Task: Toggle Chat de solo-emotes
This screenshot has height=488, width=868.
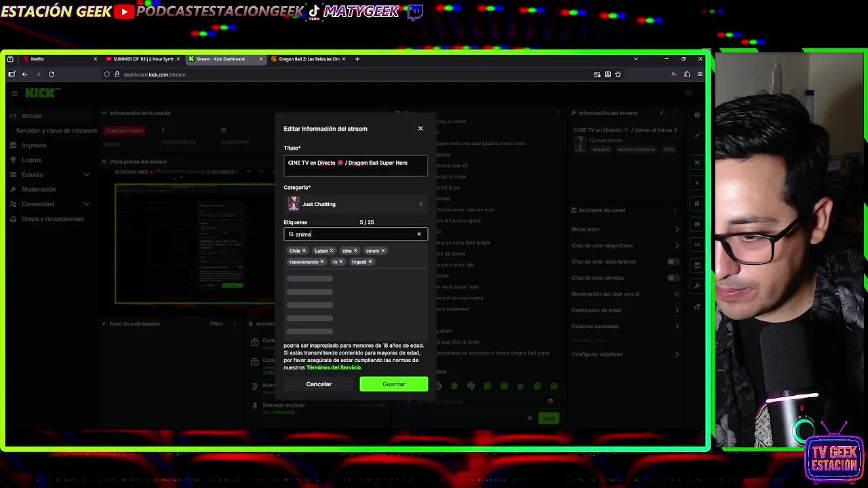Action: pyautogui.click(x=673, y=278)
